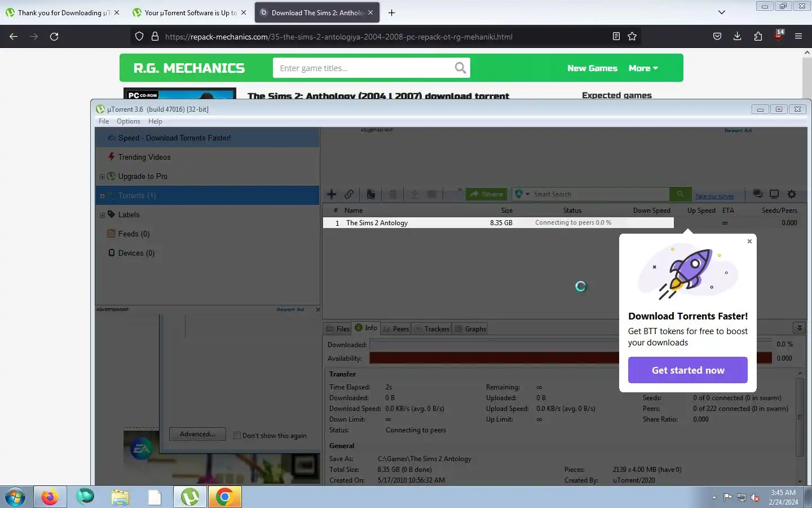Click the Create New Torrent file icon
The width and height of the screenshot is (812, 508).
[370, 194]
